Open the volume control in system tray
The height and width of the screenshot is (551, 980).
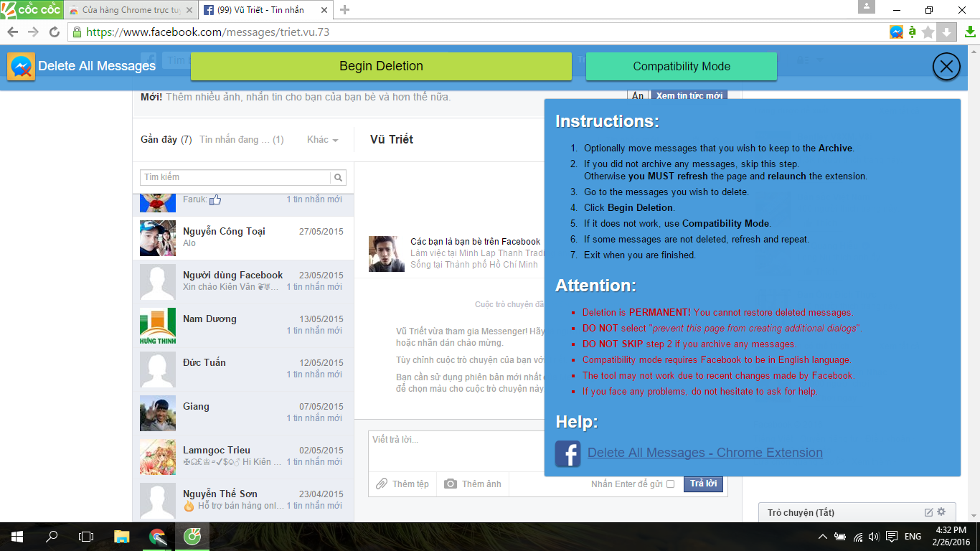tap(874, 537)
